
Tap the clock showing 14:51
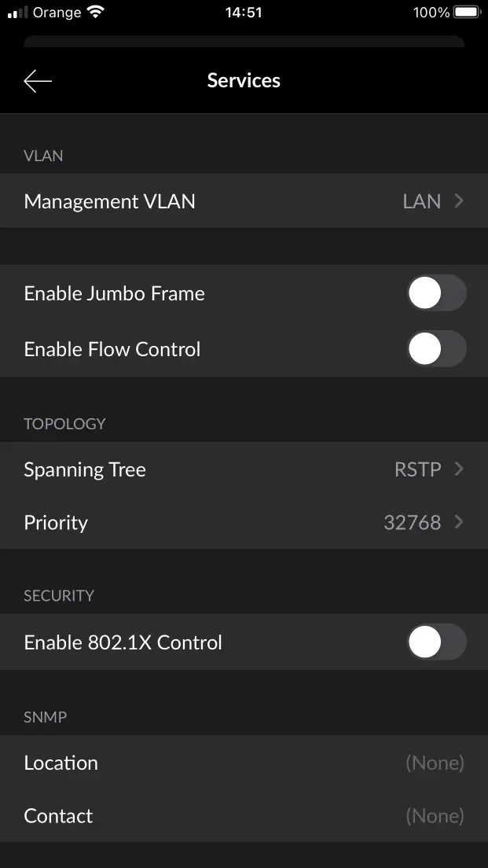coord(244,13)
